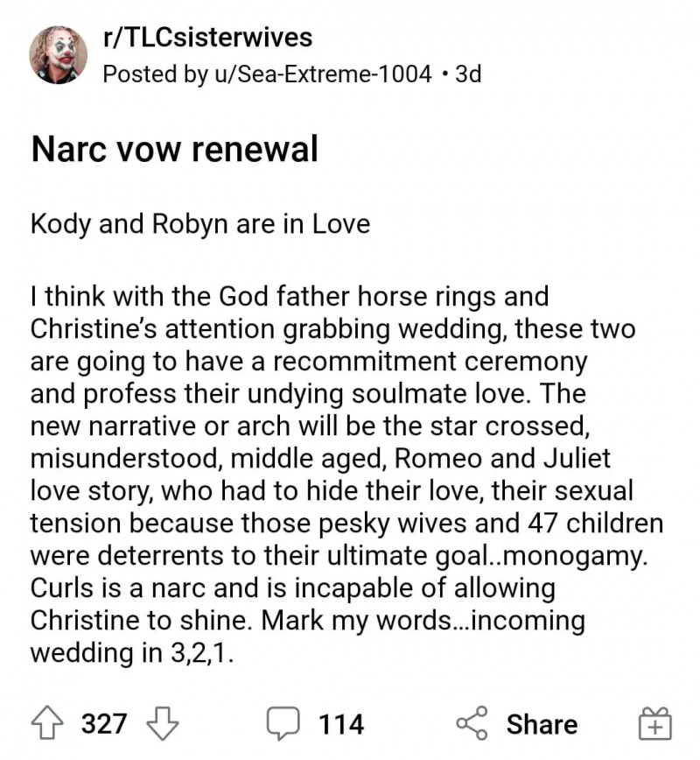
Task: Click the Posted by text
Action: (155, 74)
